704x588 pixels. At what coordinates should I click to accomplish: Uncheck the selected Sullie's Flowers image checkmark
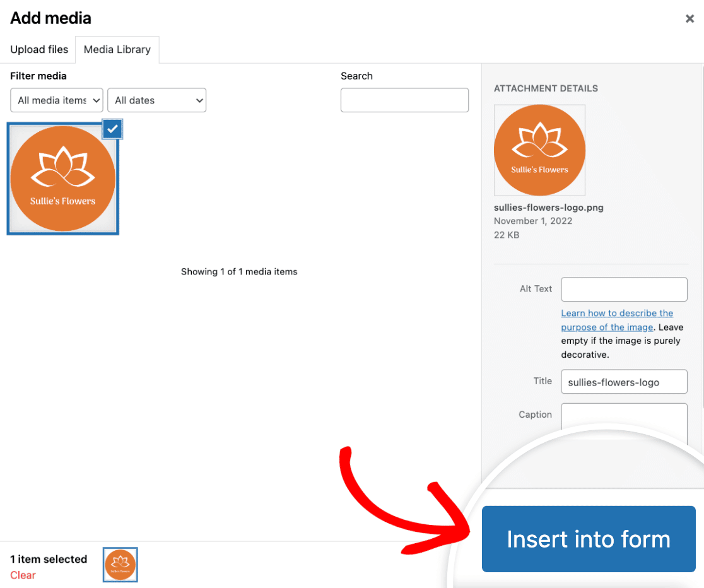(112, 129)
